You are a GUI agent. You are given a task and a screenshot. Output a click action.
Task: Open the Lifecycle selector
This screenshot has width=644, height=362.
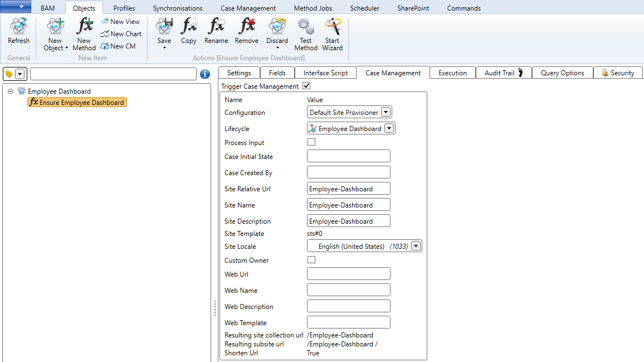390,128
